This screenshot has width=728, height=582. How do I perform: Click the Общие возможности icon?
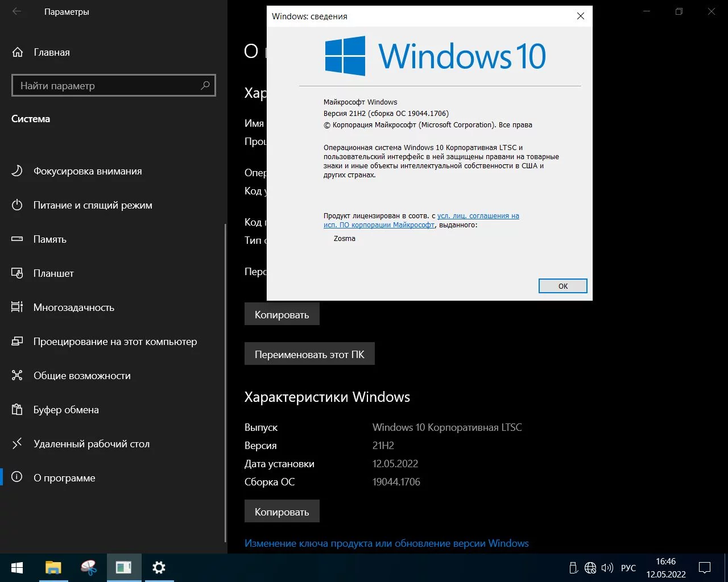coord(17,376)
